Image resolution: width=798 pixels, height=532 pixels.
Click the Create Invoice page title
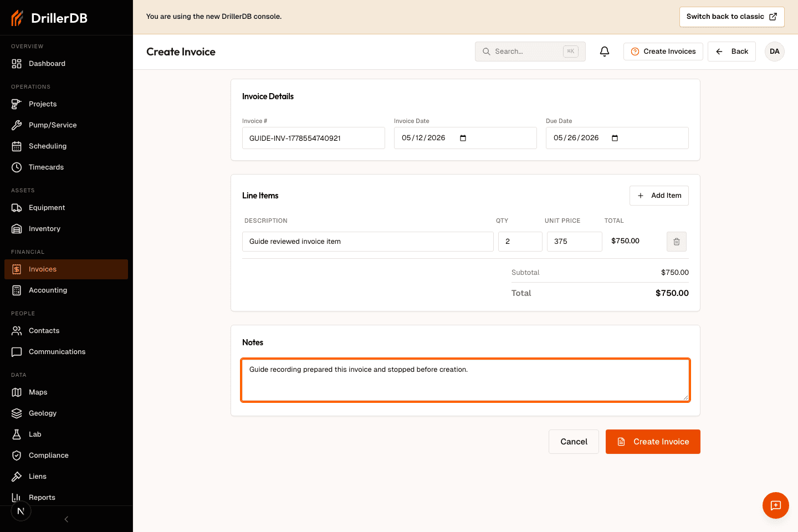(181, 52)
